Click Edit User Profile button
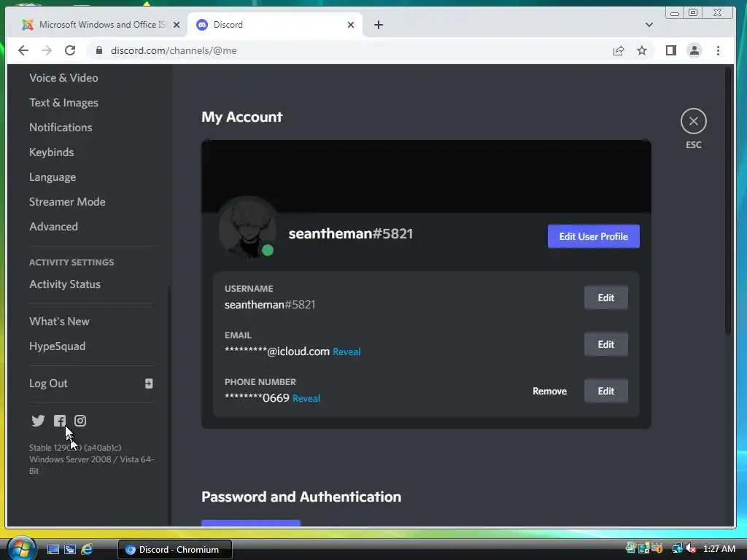Viewport: 747px width, 560px height. [594, 236]
